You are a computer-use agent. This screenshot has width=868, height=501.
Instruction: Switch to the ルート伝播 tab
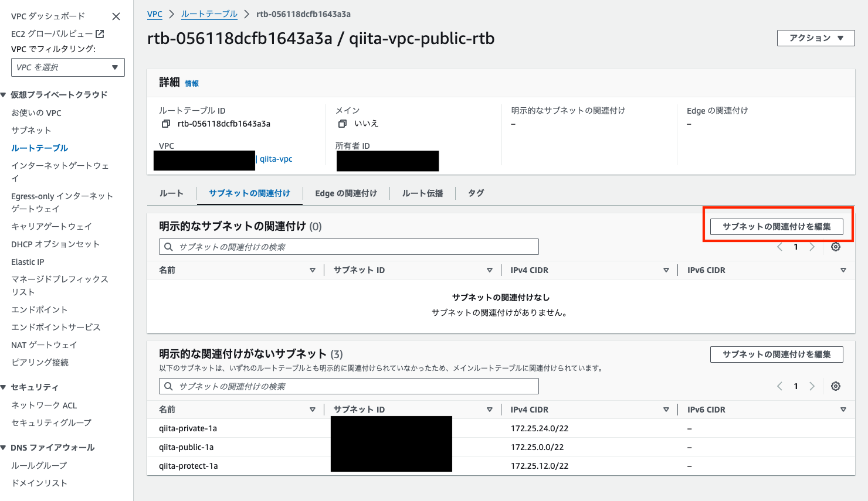tap(422, 193)
